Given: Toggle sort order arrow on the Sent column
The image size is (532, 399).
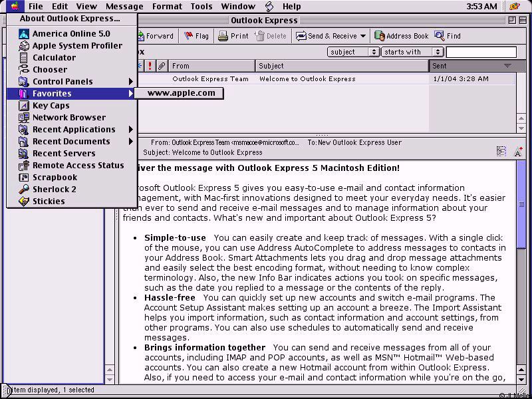Looking at the screenshot, I should (x=507, y=66).
